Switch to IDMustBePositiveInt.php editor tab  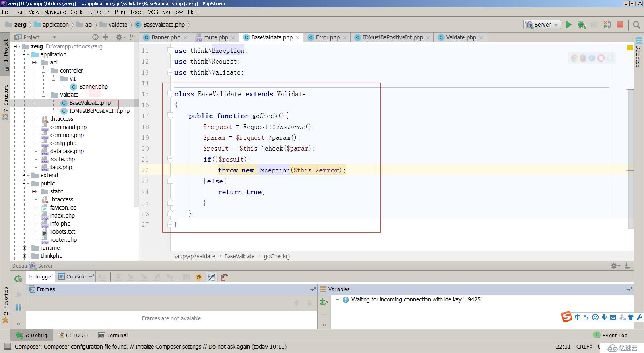(392, 37)
